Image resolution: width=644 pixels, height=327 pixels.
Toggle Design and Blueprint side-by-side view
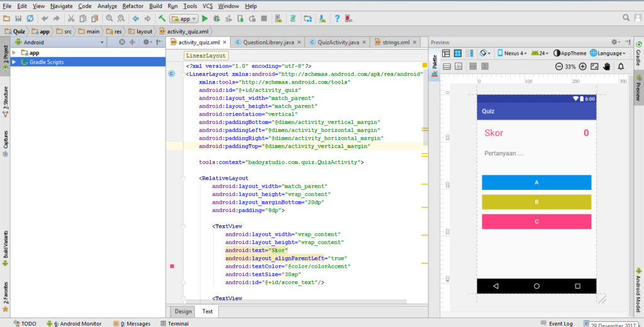pyautogui.click(x=470, y=53)
